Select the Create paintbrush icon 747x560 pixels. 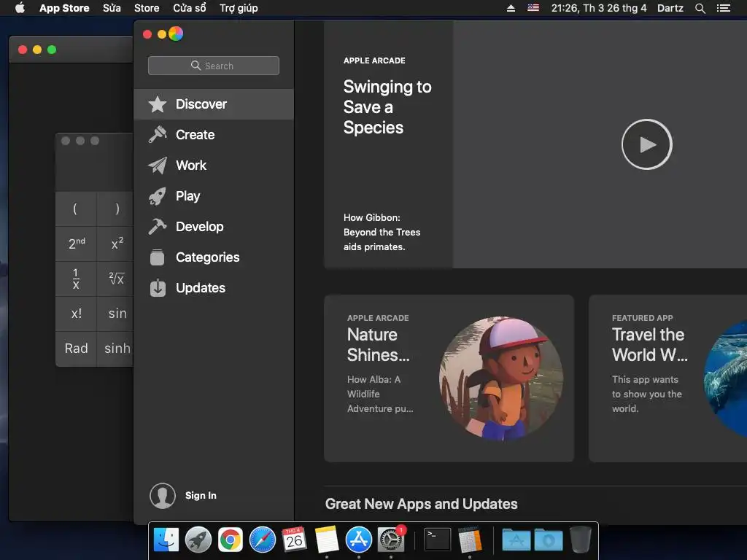tap(158, 135)
